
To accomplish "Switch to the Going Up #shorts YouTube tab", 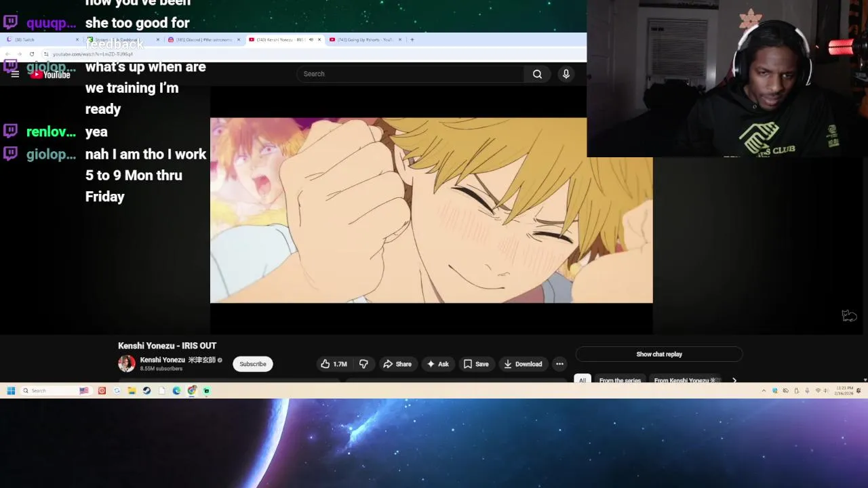I will coord(365,39).
